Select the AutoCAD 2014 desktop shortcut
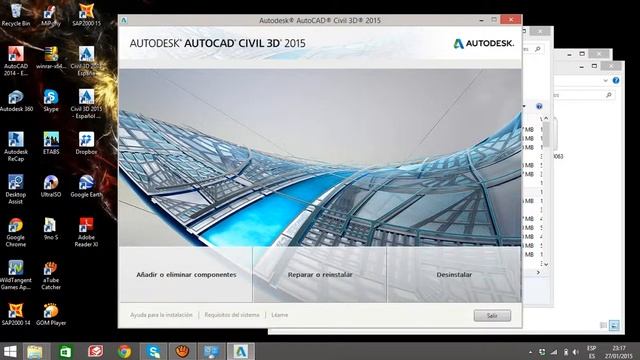This screenshot has height=360, width=640. [16, 61]
